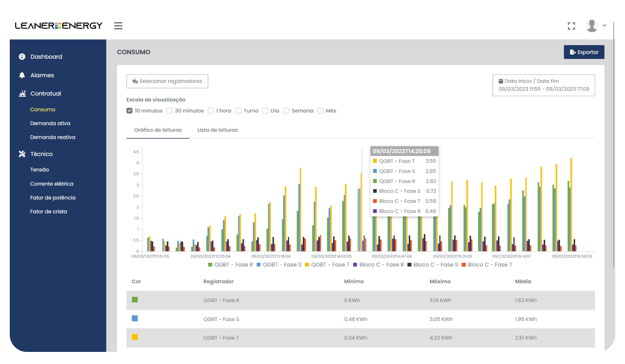Toggle QGBT - Fase S legend entry

[279, 265]
